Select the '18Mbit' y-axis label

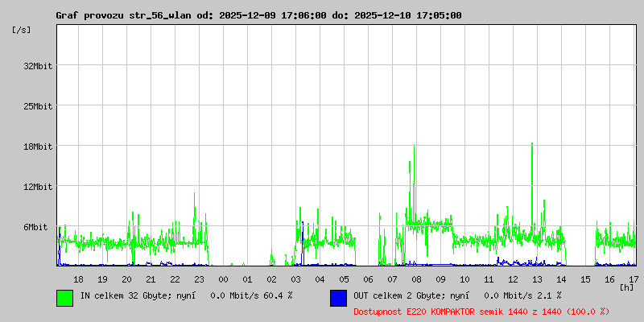pos(38,147)
